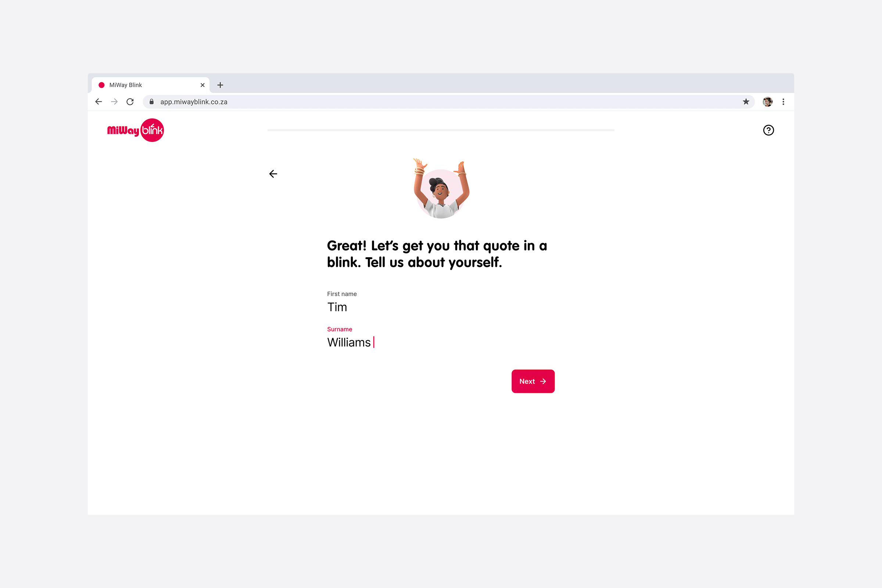Click the browser refresh icon
This screenshot has width=882, height=588.
pos(130,102)
